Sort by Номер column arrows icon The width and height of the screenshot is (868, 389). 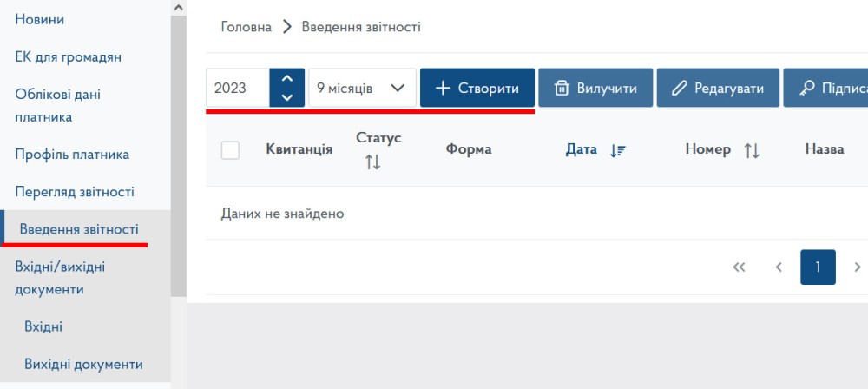click(752, 150)
